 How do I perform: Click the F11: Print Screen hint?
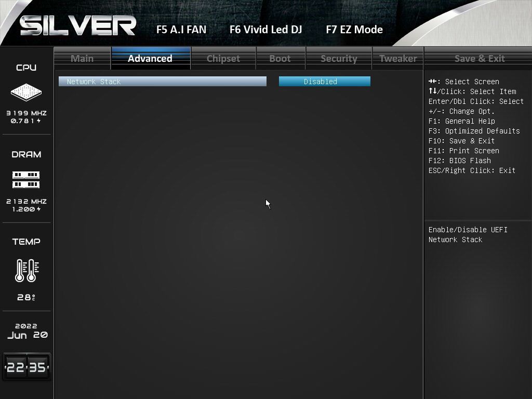[x=463, y=151]
